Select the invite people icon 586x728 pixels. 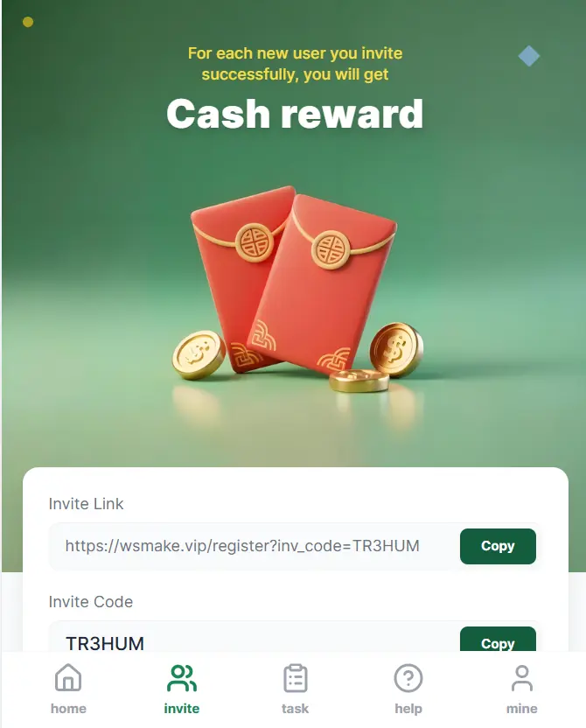(182, 678)
